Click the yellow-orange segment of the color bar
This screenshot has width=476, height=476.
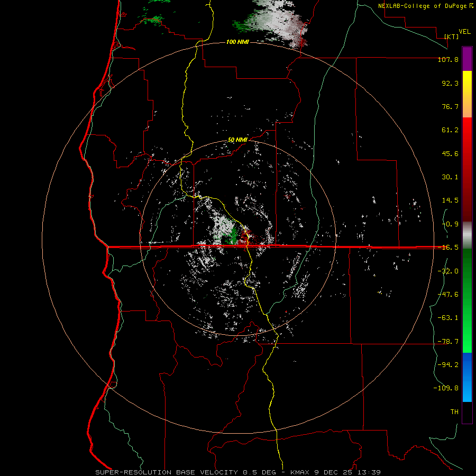467,94
